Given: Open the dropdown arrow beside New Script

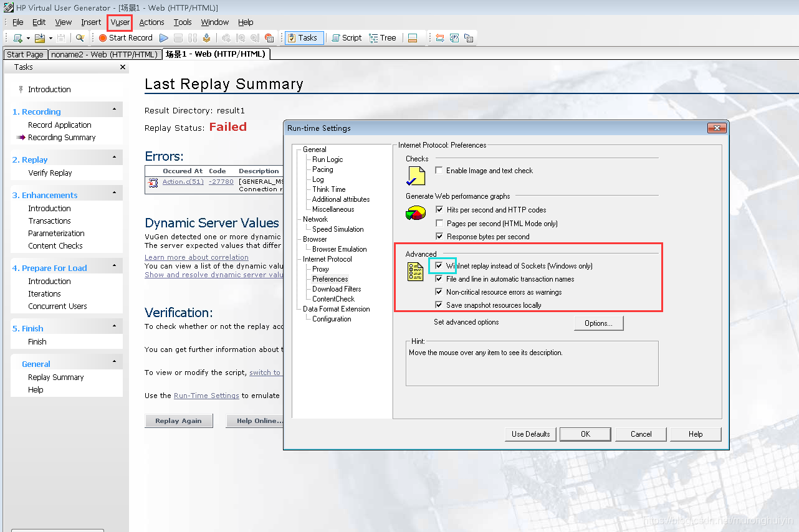Looking at the screenshot, I should pyautogui.click(x=28, y=38).
